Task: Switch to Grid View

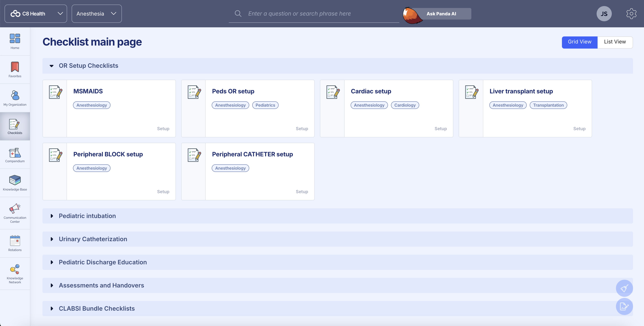Action: tap(580, 42)
